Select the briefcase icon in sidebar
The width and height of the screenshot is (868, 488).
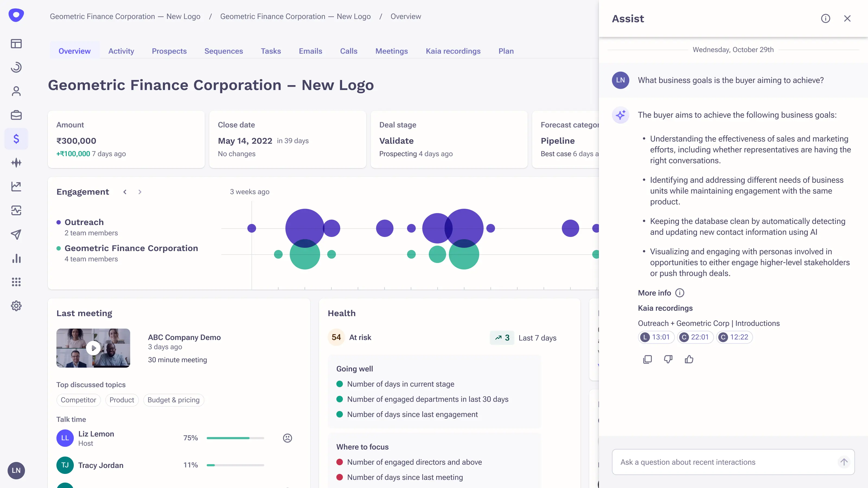16,115
